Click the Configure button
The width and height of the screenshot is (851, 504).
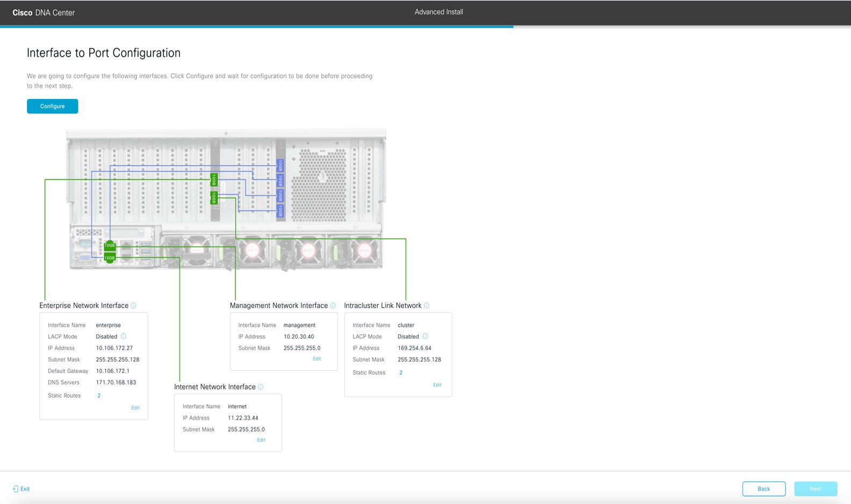click(52, 106)
